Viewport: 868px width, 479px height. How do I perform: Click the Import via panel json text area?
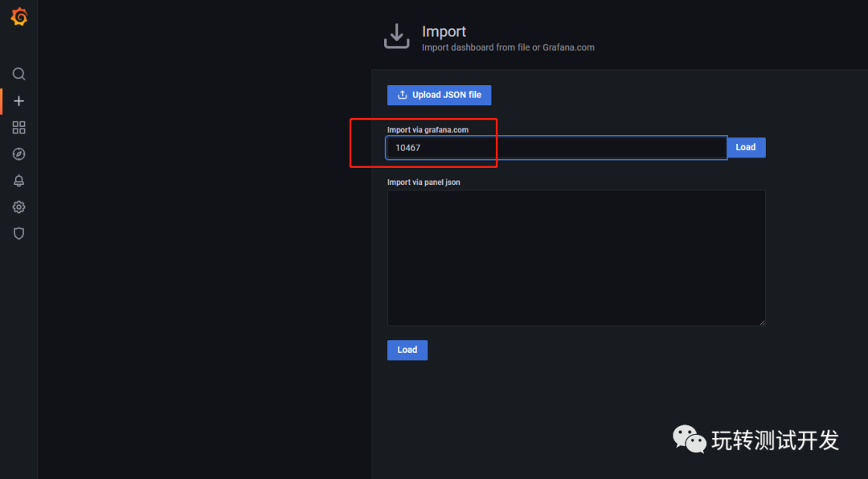click(576, 257)
